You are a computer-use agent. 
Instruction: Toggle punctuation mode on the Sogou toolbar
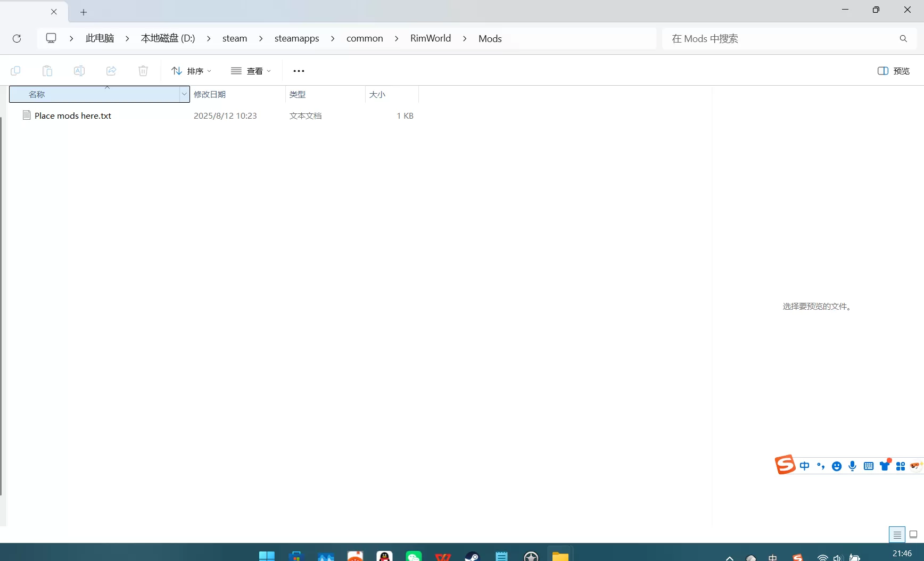(x=820, y=466)
